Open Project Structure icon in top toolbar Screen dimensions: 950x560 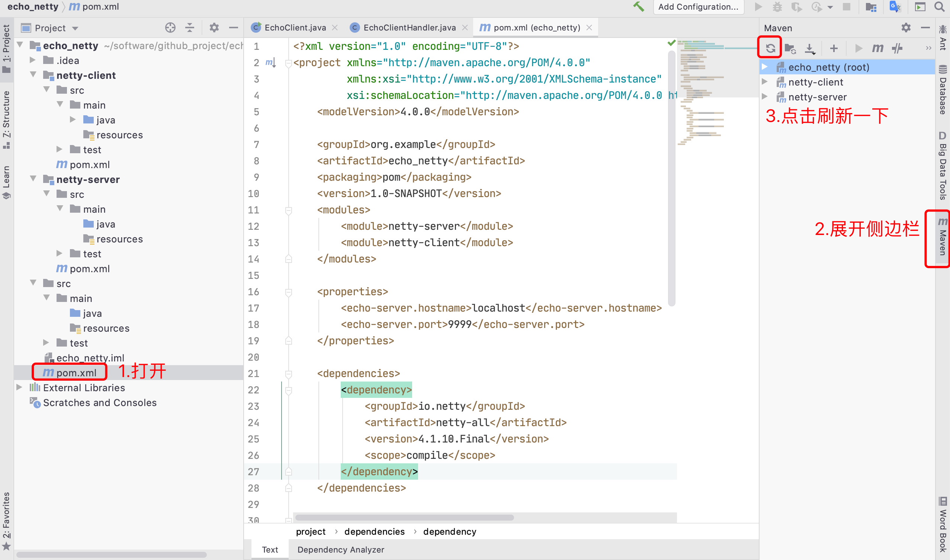point(871,7)
